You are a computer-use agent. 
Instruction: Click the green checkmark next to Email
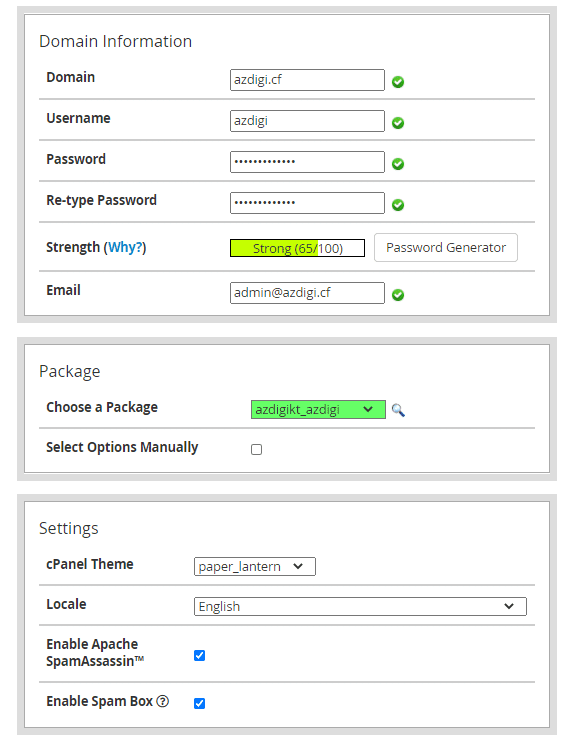tap(398, 295)
